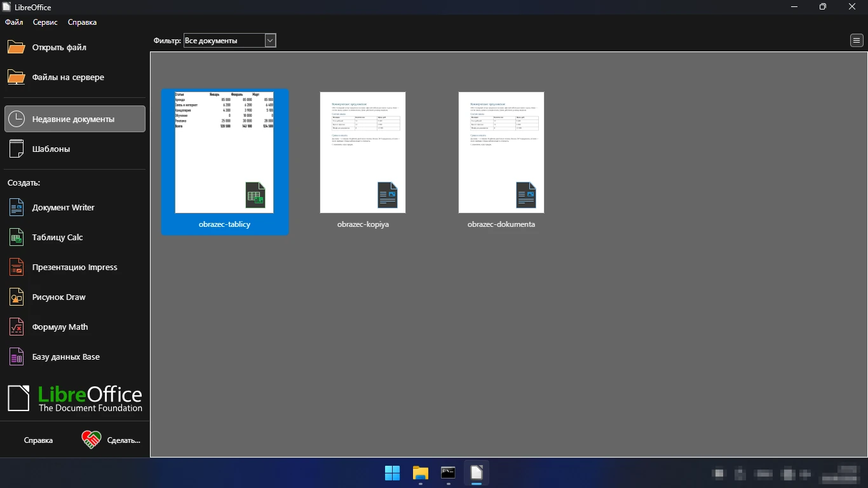Viewport: 868px width, 488px height.
Task: Click the Impress presentation icon
Action: (x=17, y=267)
